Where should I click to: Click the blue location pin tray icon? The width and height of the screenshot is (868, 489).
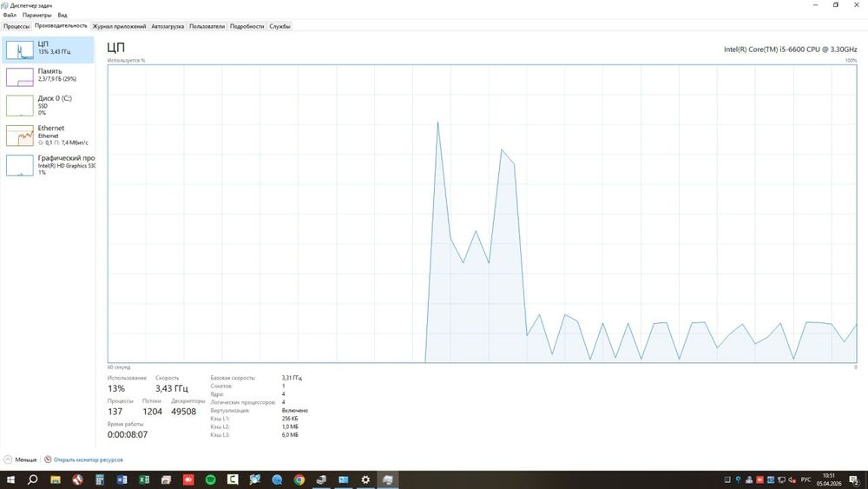738,479
